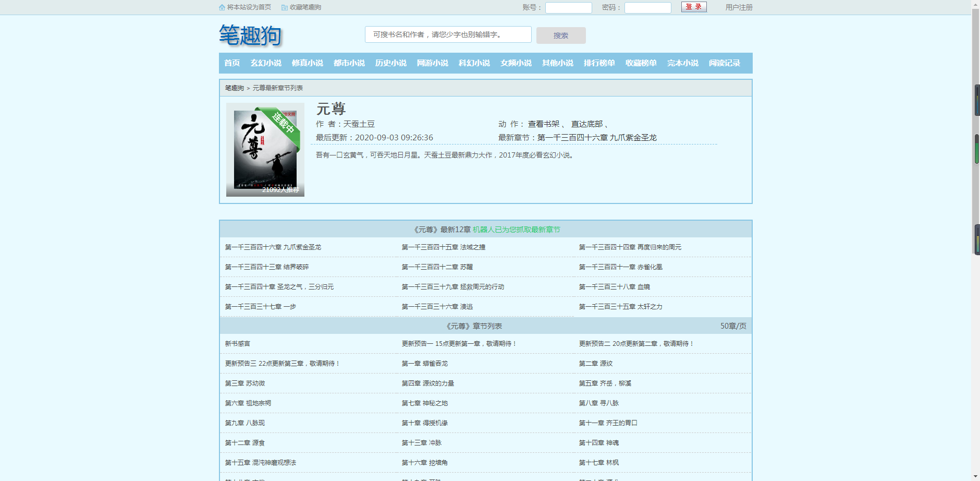Open 阅读记录 reading history menu

725,63
